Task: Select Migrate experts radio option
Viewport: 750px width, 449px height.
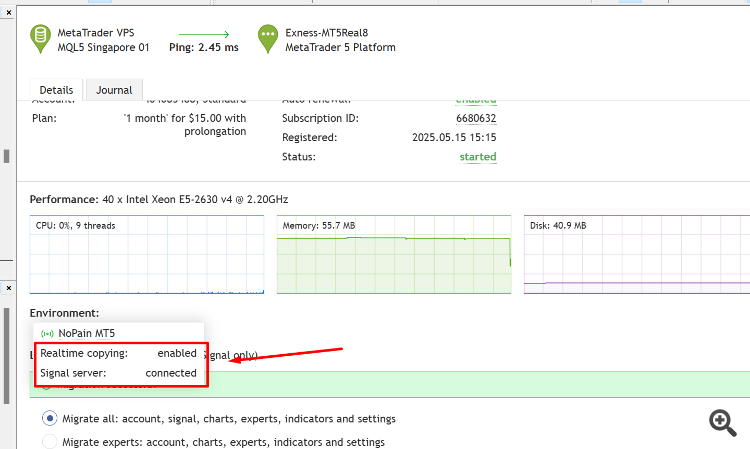Action: click(50, 441)
